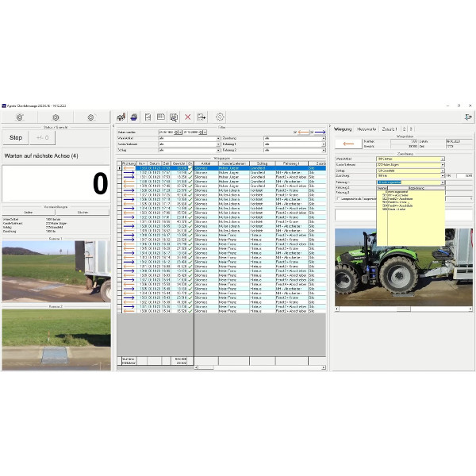Click the Löschen button under Voreinstellungen
This screenshot has height=476, width=476.
click(83, 212)
